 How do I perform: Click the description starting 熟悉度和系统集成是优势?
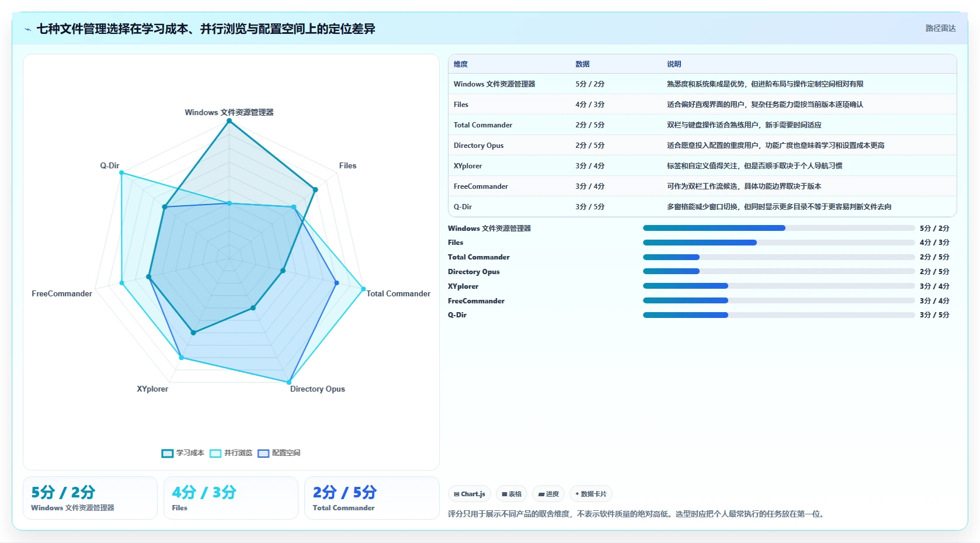coord(765,84)
